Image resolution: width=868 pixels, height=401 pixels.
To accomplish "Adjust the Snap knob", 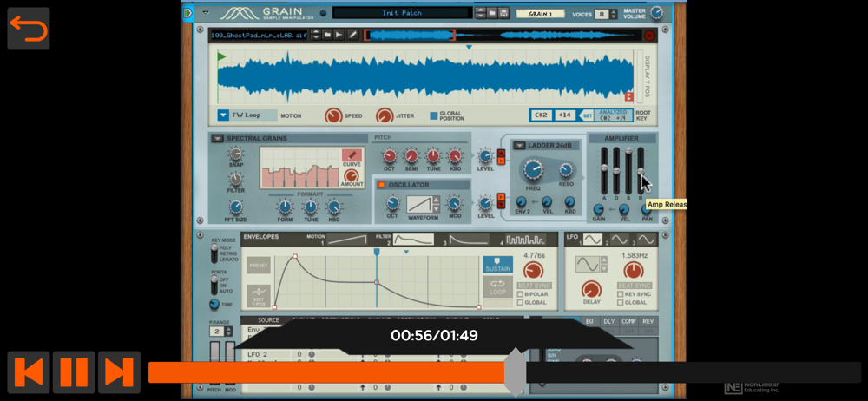I will point(236,154).
